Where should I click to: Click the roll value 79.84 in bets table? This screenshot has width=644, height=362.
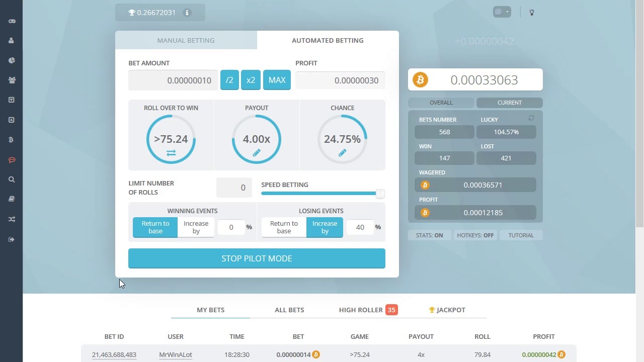tap(482, 354)
